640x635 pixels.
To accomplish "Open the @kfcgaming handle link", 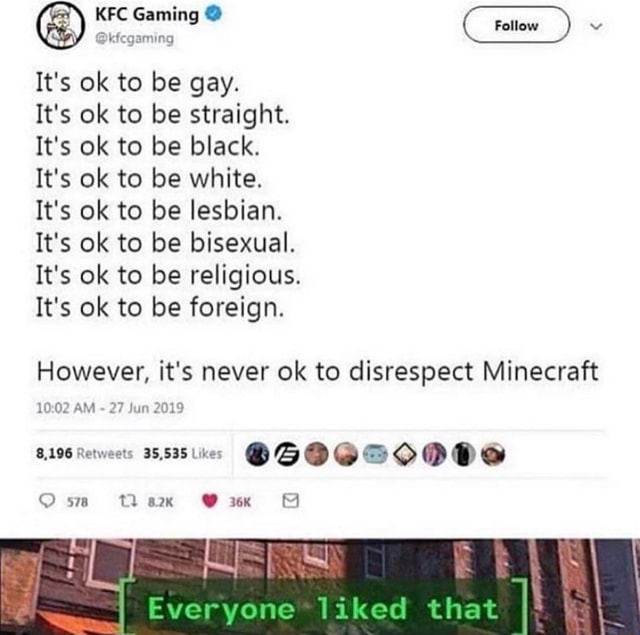I will tap(135, 38).
